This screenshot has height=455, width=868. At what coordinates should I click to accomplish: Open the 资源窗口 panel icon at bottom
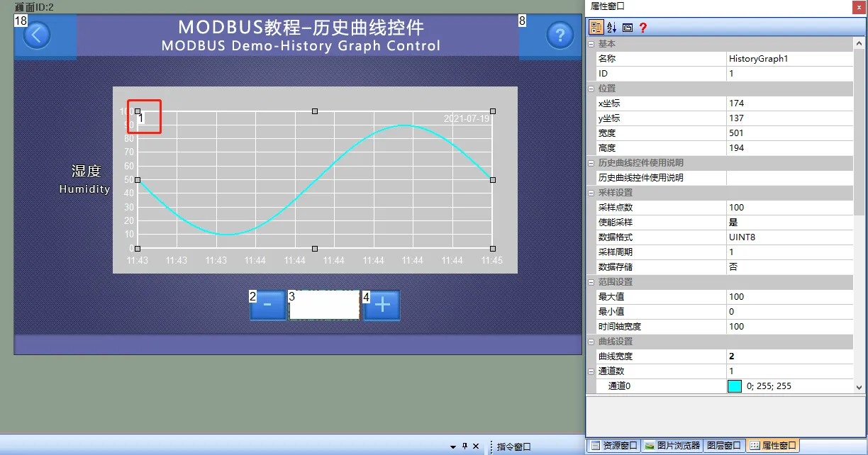(x=613, y=445)
